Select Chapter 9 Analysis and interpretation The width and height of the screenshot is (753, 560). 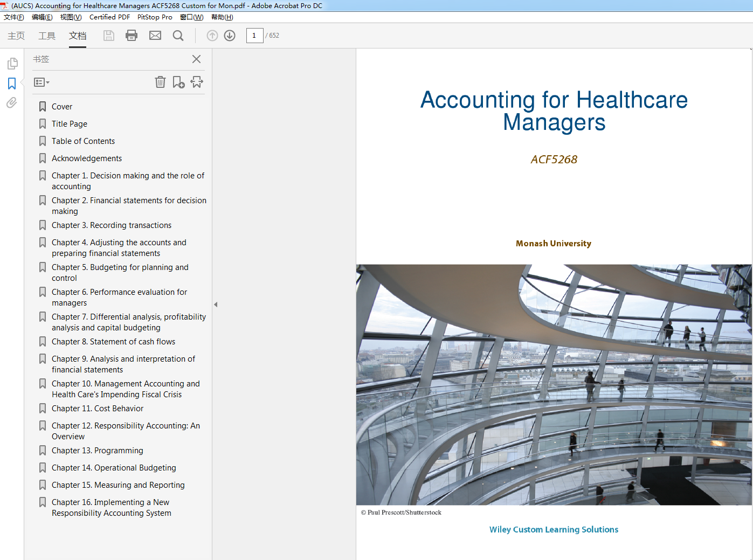coord(123,364)
